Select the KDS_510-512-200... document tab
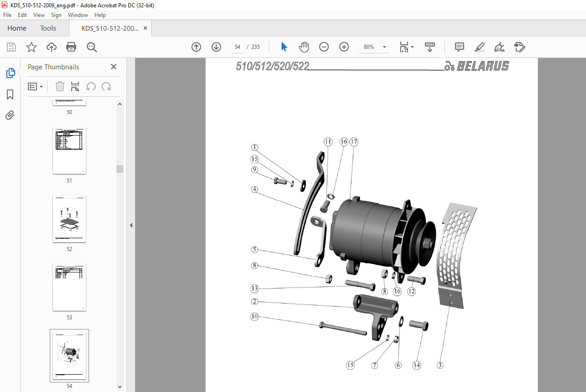 110,28
